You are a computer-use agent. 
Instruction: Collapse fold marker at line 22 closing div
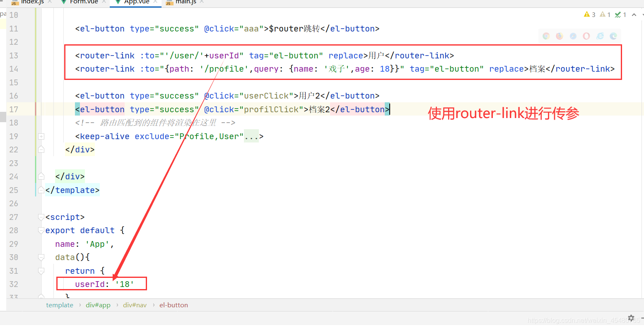pos(41,150)
